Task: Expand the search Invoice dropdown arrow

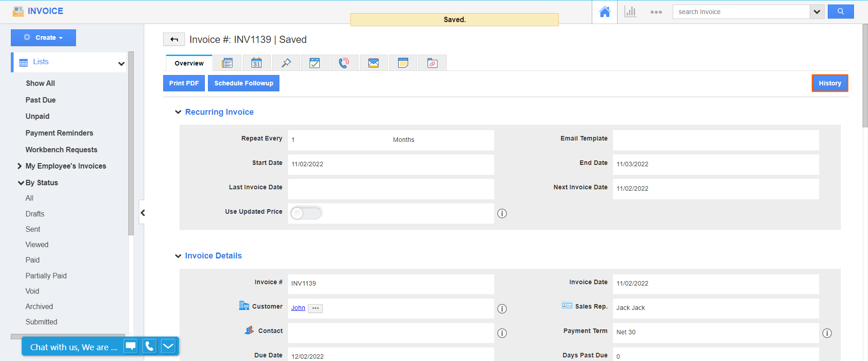Action: 816,12
